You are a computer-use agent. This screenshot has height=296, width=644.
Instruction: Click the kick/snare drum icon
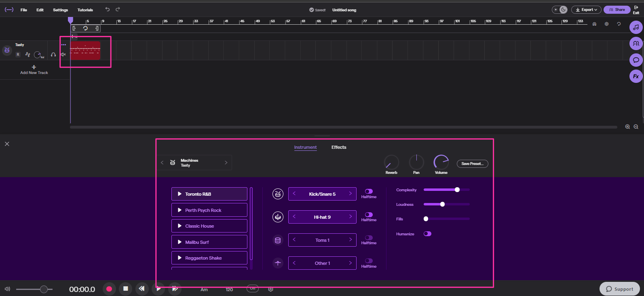tap(278, 194)
